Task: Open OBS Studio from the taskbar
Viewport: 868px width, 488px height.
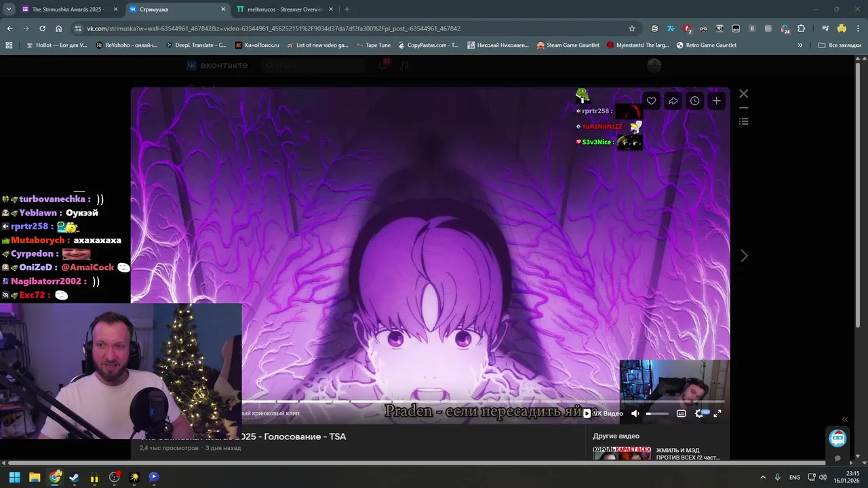Action: [114, 477]
